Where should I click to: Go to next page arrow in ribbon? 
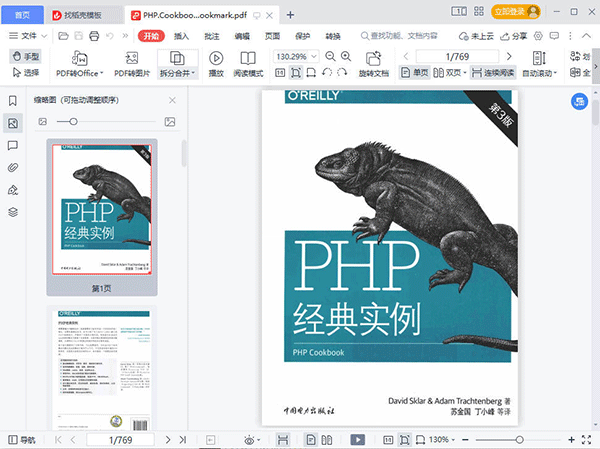point(509,57)
